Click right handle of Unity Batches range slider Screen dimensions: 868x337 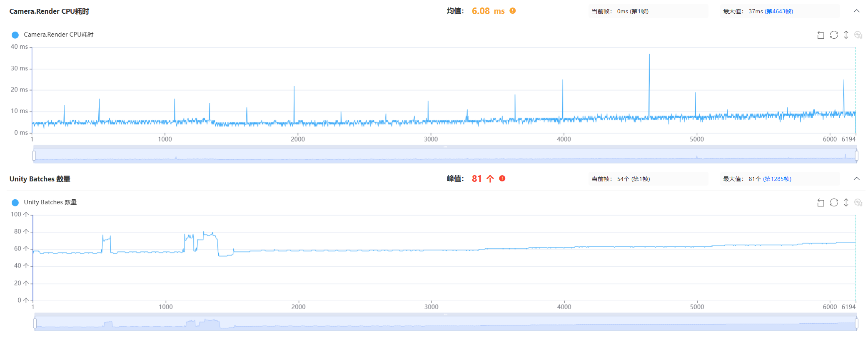[856, 323]
